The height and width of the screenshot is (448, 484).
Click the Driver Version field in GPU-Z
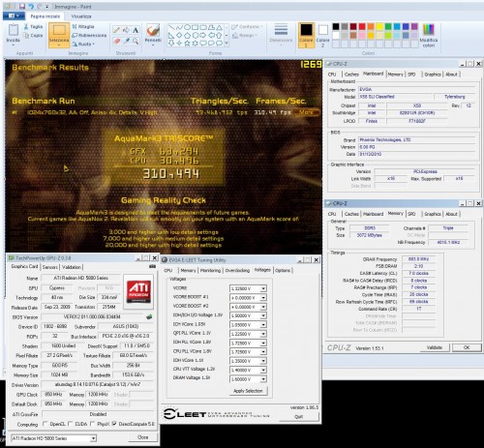[98, 384]
